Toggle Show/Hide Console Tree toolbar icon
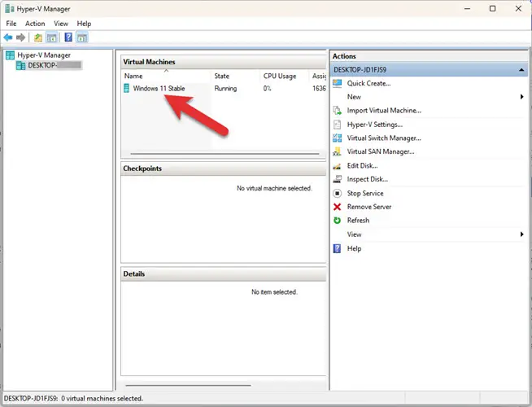 click(x=51, y=37)
